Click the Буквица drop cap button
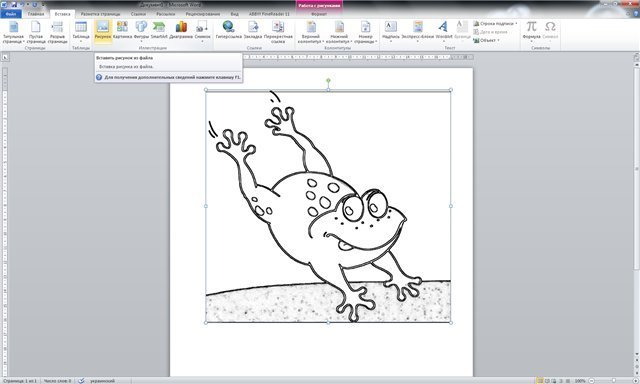 [462, 31]
